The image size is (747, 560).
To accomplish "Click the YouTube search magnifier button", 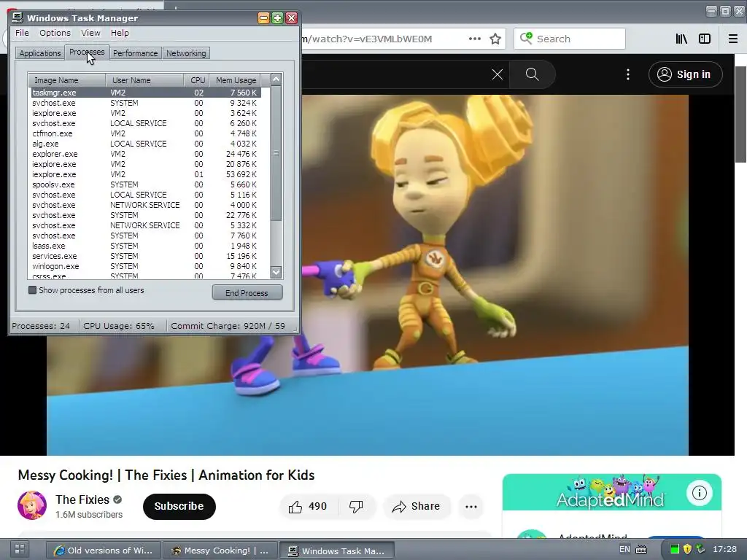I will tap(532, 74).
